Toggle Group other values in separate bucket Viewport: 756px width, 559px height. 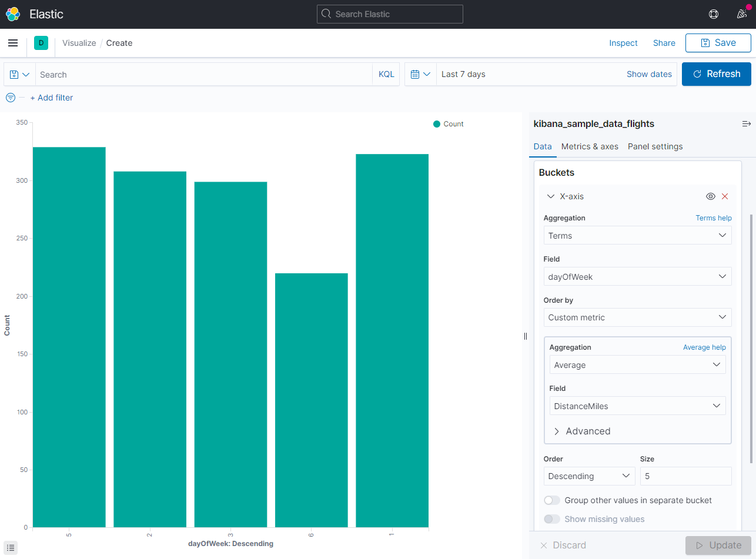552,500
